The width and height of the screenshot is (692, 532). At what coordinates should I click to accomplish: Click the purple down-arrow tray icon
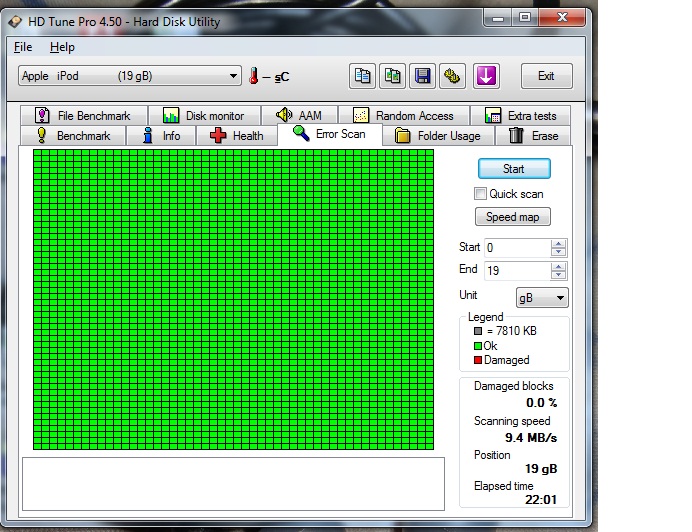pyautogui.click(x=487, y=76)
